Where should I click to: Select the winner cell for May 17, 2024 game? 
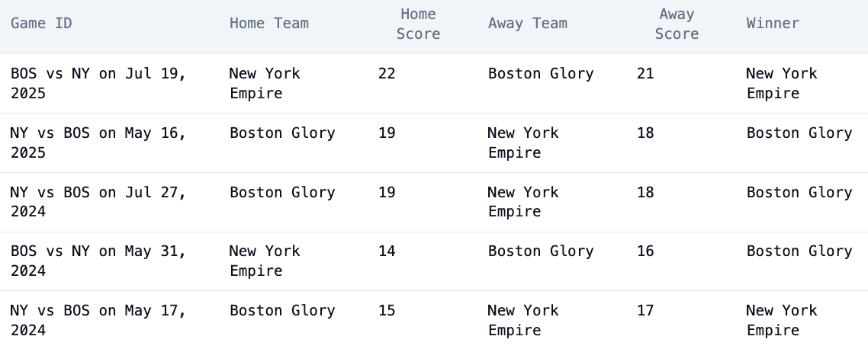(x=781, y=320)
